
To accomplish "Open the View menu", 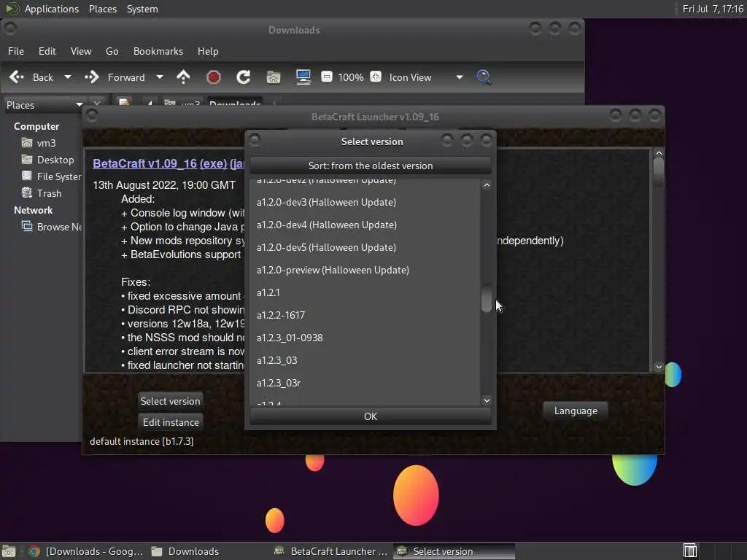I will (81, 51).
